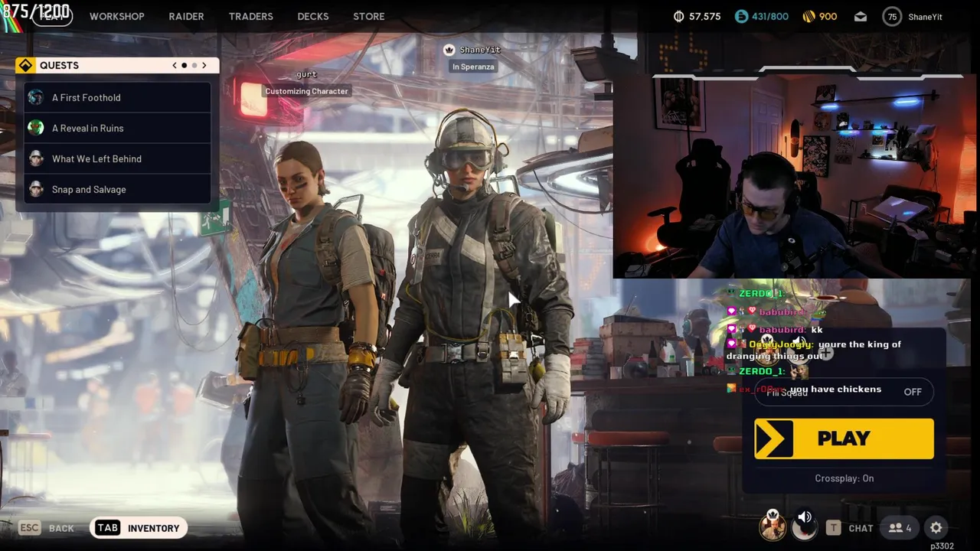Select the first quests page dot
This screenshot has width=980, height=551.
click(x=184, y=65)
